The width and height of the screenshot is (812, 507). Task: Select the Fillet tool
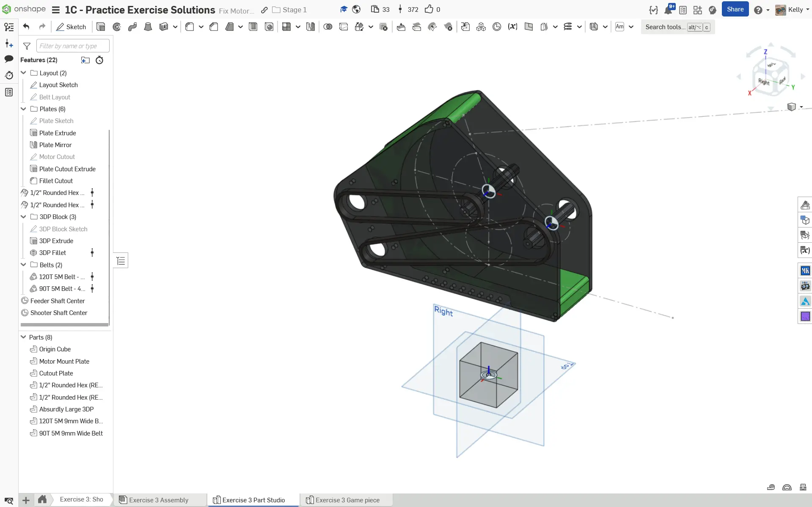click(190, 27)
